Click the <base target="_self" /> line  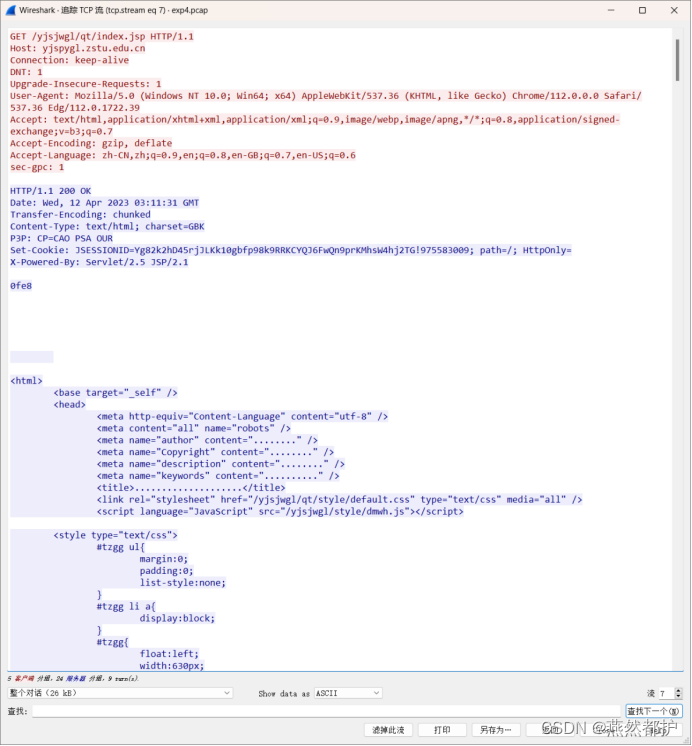(x=115, y=393)
